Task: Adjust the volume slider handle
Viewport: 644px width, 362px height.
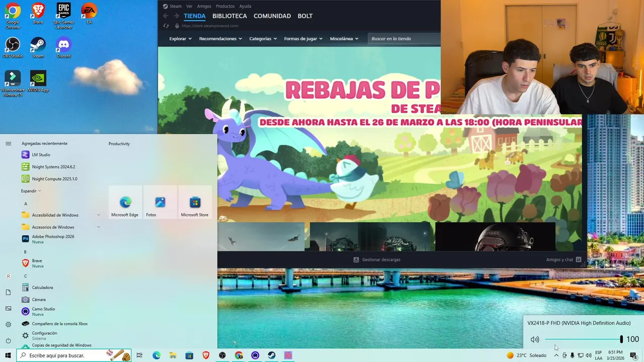Action: pyautogui.click(x=621, y=339)
